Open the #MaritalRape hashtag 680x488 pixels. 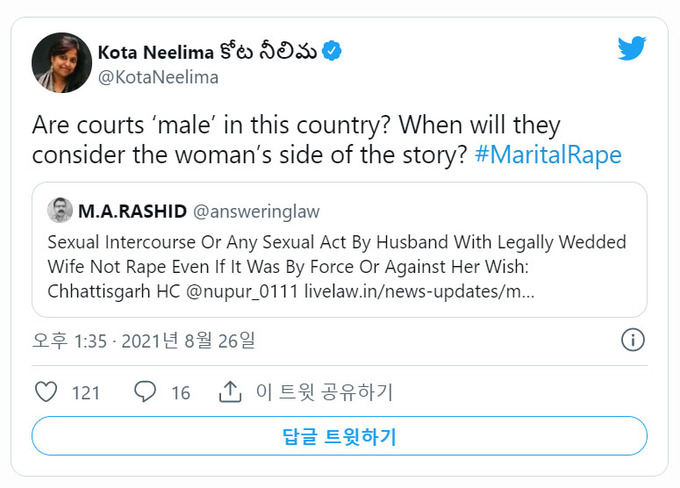coord(548,155)
